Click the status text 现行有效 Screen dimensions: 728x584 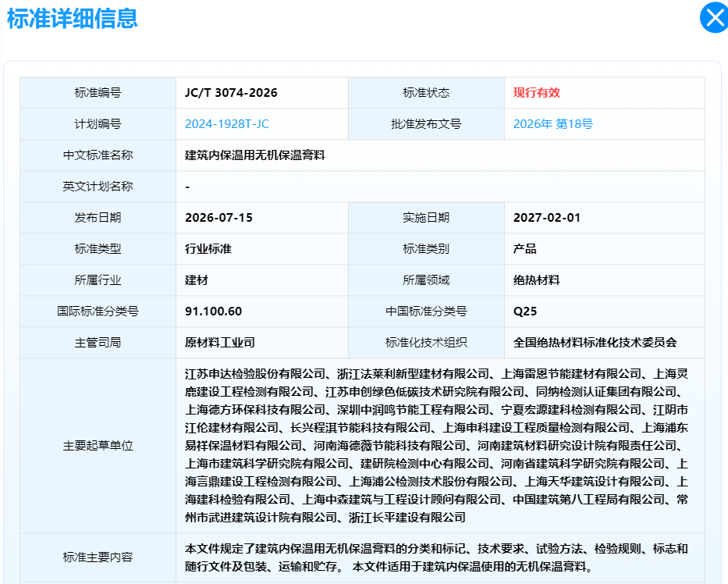coord(536,92)
